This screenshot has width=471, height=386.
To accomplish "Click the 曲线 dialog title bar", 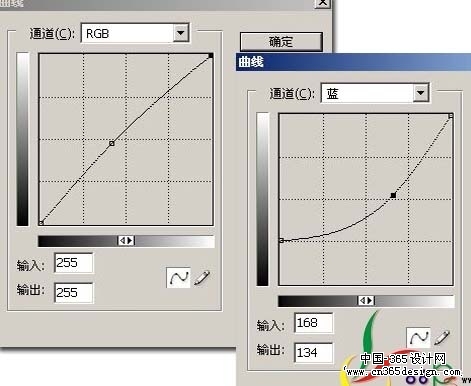I will (353, 62).
